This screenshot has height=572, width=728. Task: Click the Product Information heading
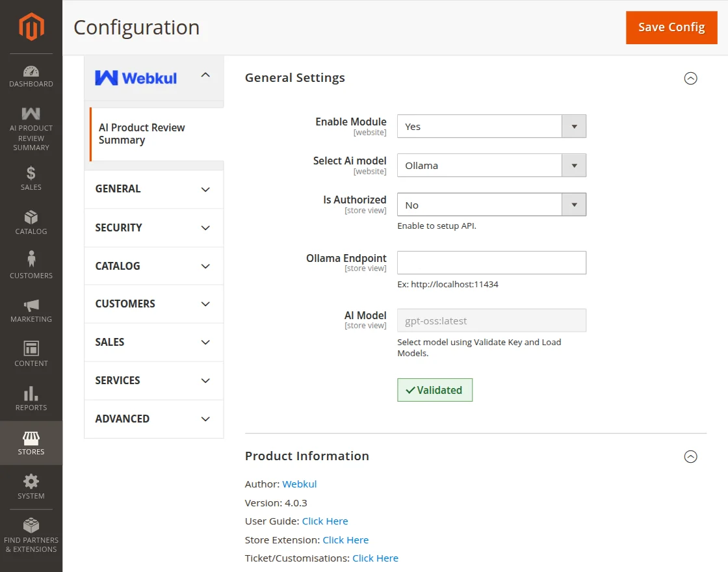tap(307, 456)
